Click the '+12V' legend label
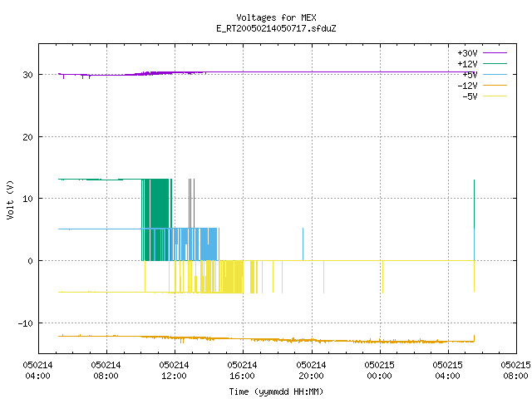 (467, 64)
